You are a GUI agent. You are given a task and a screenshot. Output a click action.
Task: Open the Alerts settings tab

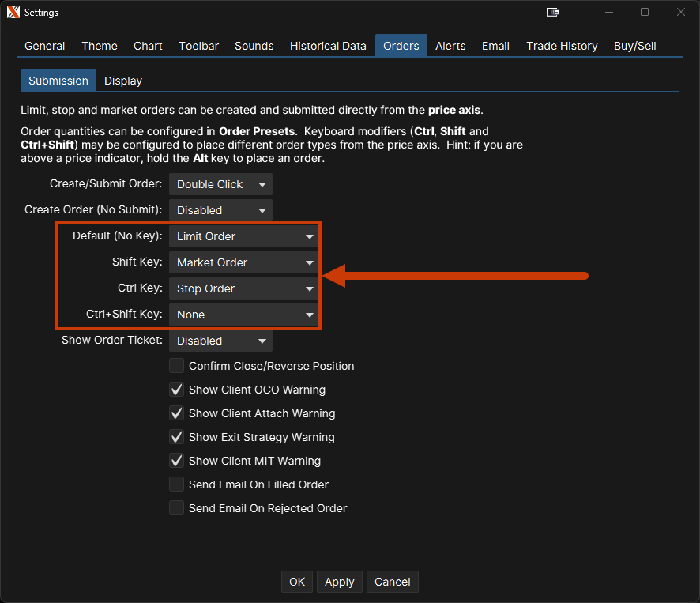pyautogui.click(x=450, y=46)
